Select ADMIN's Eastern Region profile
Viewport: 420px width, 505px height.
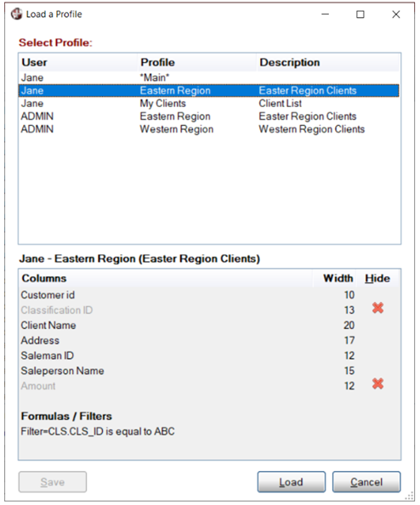[208, 116]
